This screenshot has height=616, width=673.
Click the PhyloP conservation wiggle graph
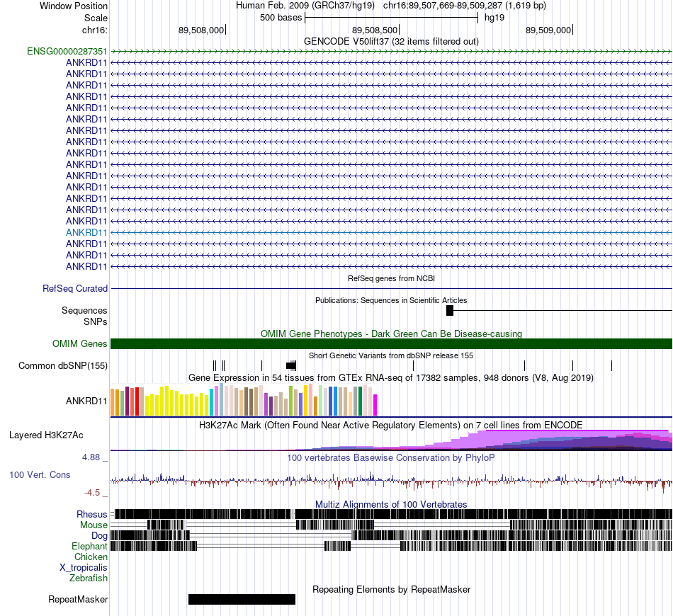click(392, 481)
